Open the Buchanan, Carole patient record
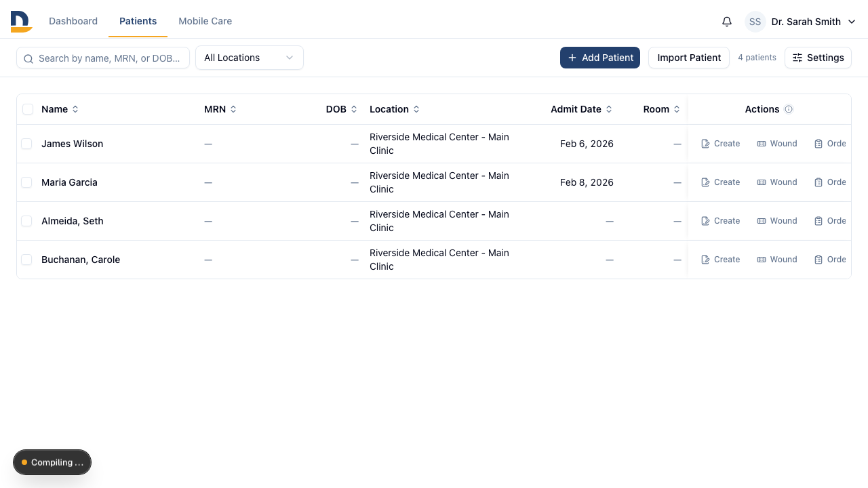The width and height of the screenshot is (868, 488). click(81, 260)
